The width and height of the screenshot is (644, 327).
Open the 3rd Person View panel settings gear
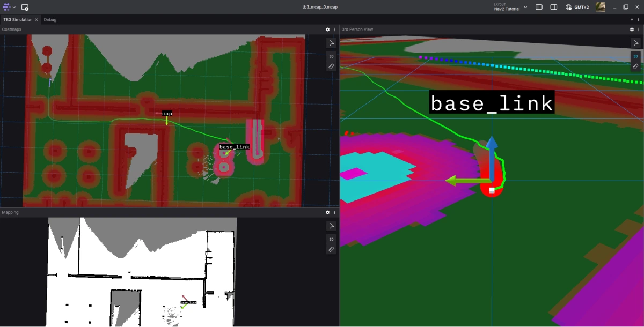click(x=632, y=29)
